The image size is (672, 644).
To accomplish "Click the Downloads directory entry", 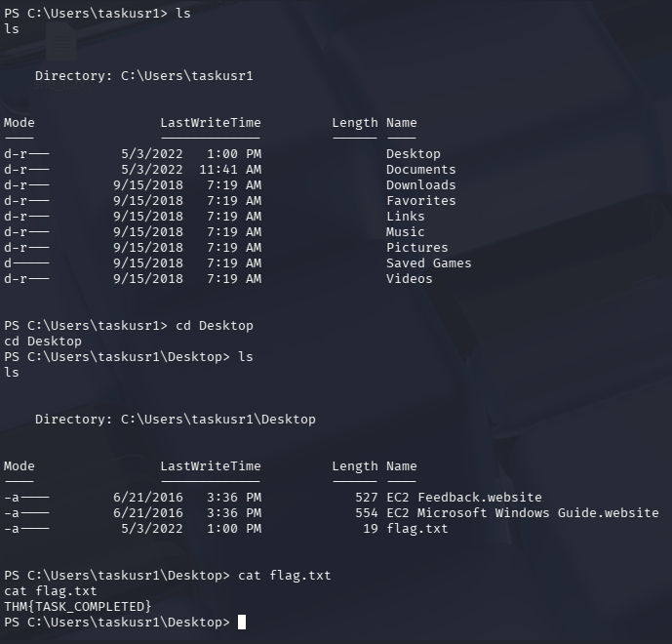I will tap(420, 185).
